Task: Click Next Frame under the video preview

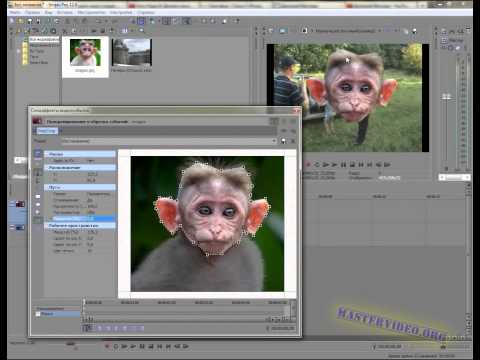Action: tap(387, 164)
